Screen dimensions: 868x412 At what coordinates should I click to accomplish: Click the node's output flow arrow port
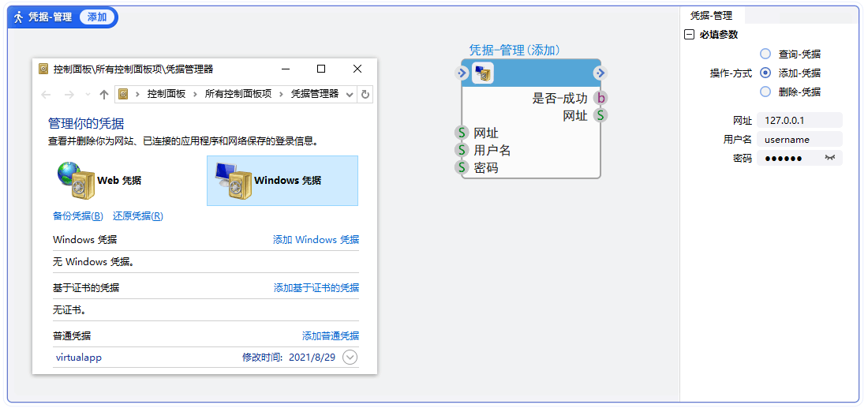pos(600,73)
